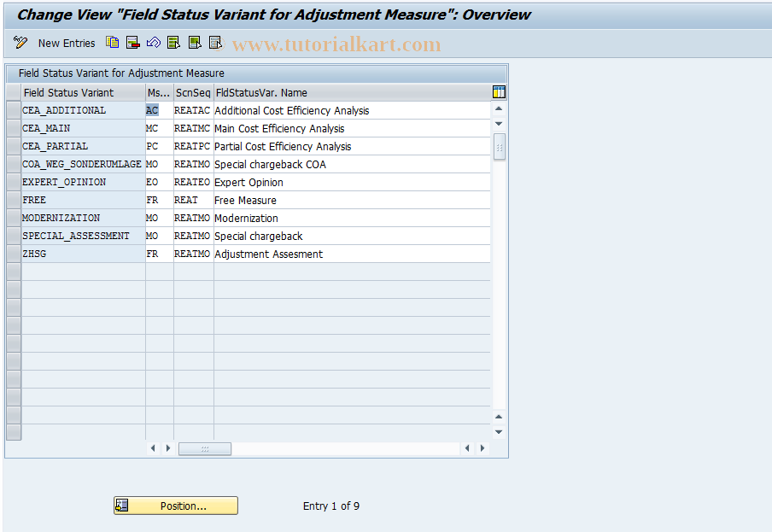Click the change/display toggle pencil icon
Viewport: 772px width, 532px height.
[x=20, y=43]
